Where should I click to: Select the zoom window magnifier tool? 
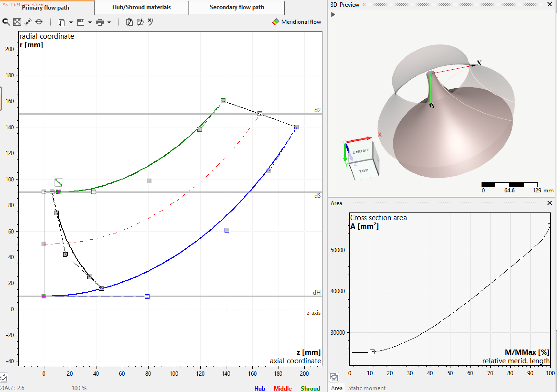coord(6,22)
